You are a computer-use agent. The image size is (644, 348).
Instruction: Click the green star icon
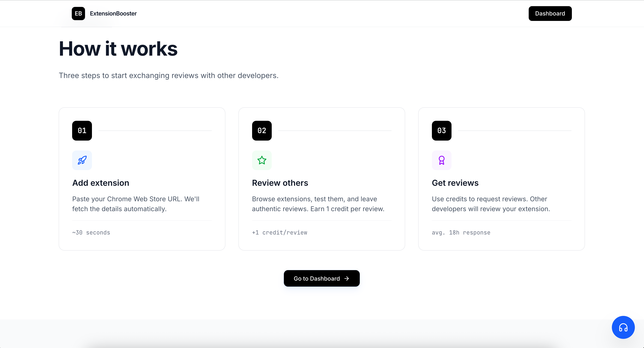click(x=262, y=160)
